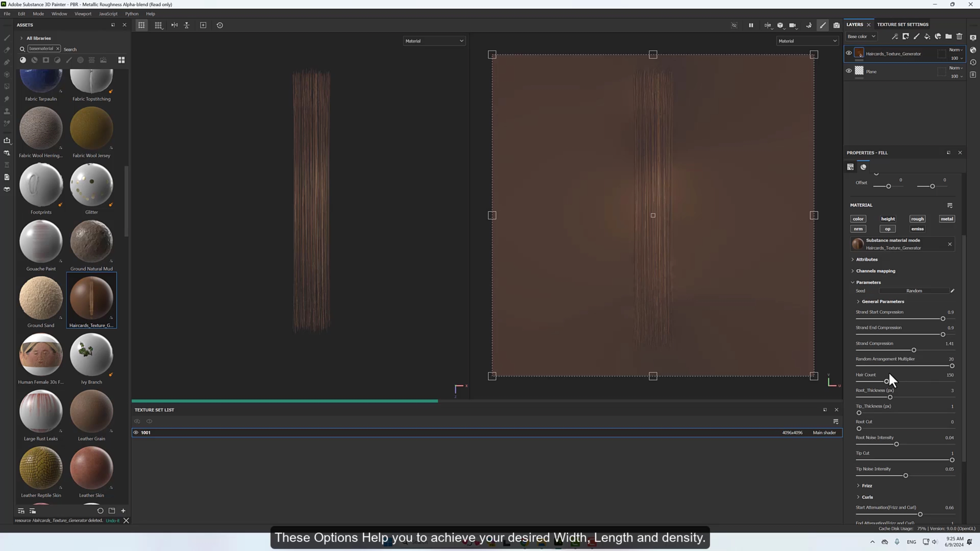Image resolution: width=980 pixels, height=551 pixels.
Task: Add a paint layer brush icon
Action: [x=916, y=36]
